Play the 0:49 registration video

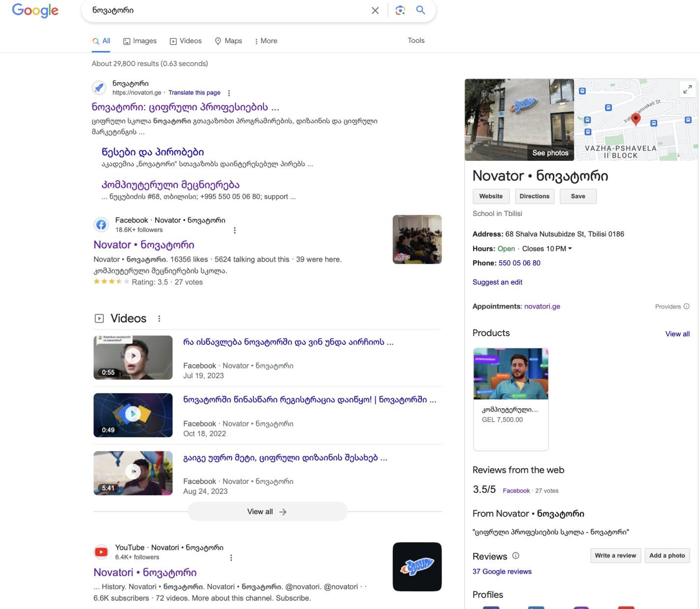tap(133, 415)
